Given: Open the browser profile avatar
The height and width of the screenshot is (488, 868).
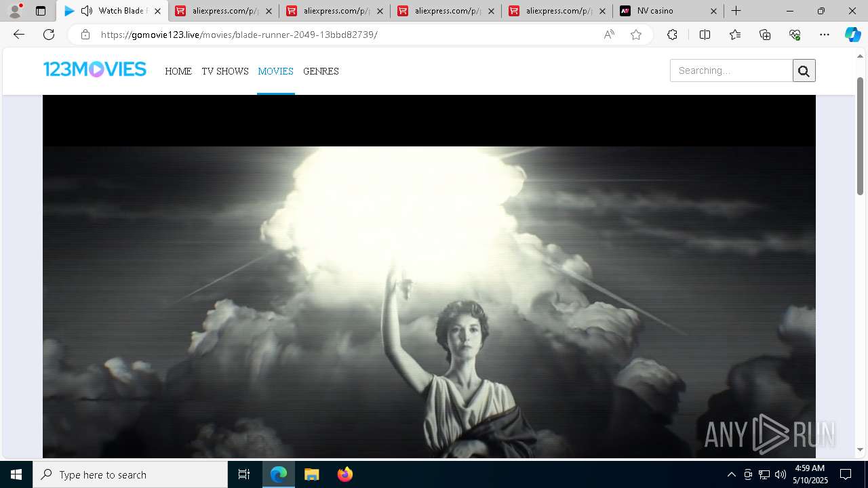Looking at the screenshot, I should pyautogui.click(x=15, y=11).
